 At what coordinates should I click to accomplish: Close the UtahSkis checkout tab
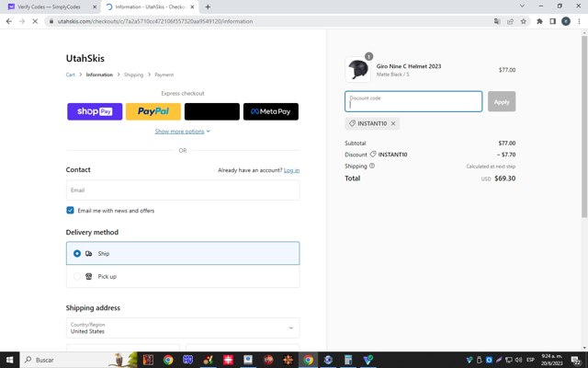coord(192,6)
